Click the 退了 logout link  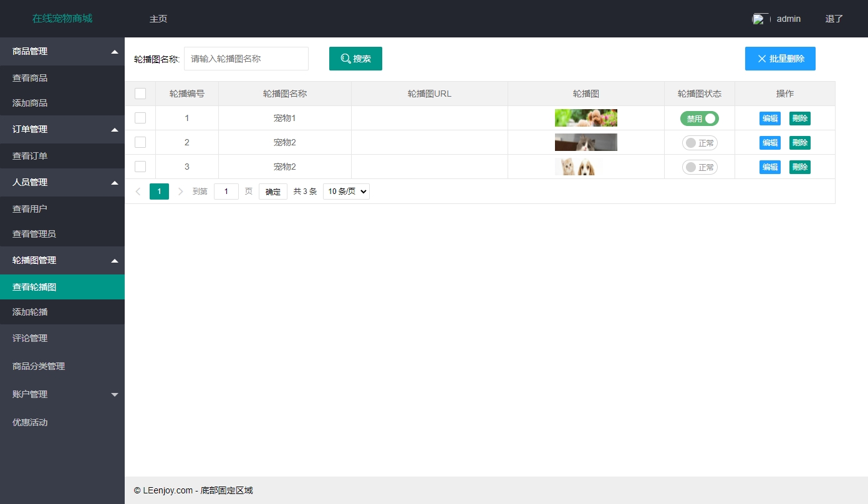coord(834,19)
